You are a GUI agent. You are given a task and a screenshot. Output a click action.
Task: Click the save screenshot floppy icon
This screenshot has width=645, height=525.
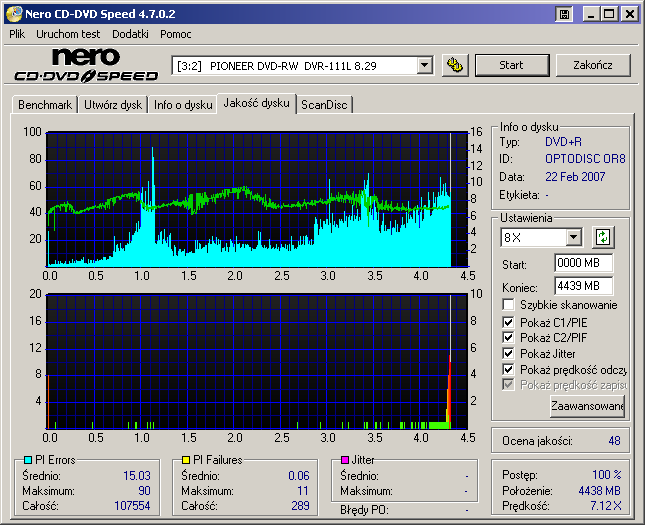click(x=564, y=14)
